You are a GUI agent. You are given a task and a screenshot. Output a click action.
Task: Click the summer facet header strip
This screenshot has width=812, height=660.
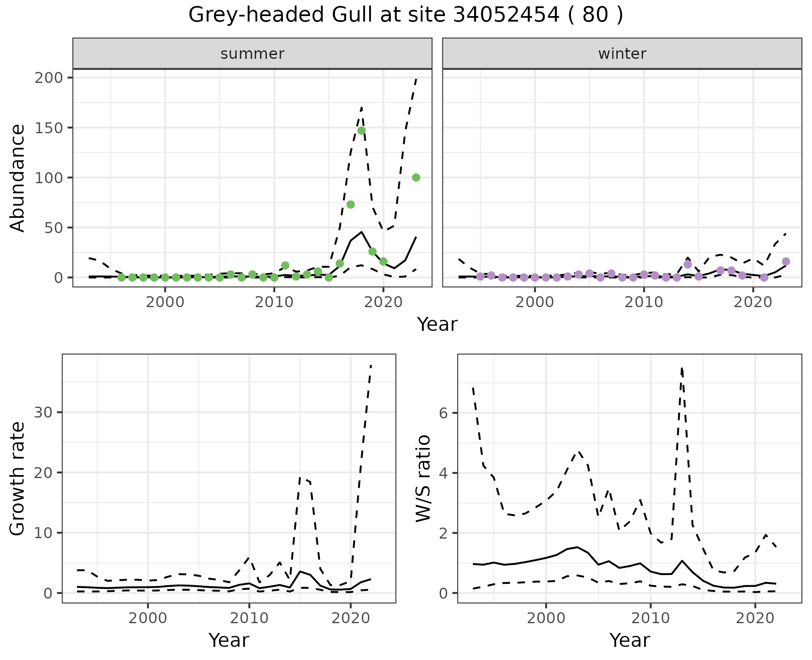[252, 54]
